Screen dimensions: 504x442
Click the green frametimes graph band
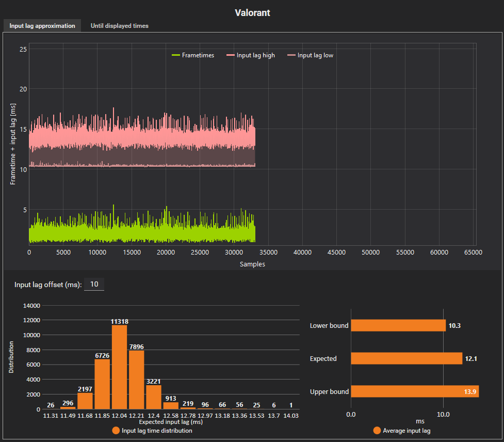(142, 233)
